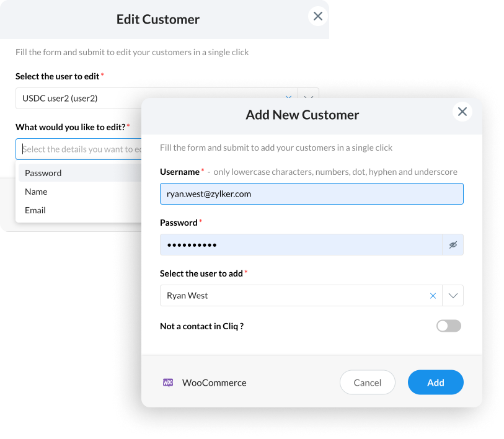Clear the selected Ryan West user

tap(433, 296)
